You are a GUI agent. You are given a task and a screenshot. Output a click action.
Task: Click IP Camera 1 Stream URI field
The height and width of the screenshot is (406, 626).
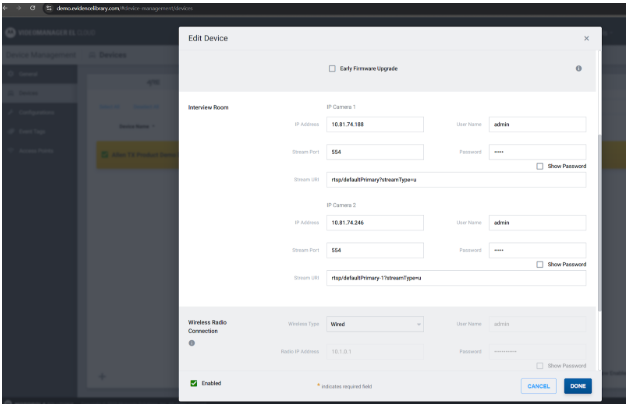pyautogui.click(x=456, y=180)
